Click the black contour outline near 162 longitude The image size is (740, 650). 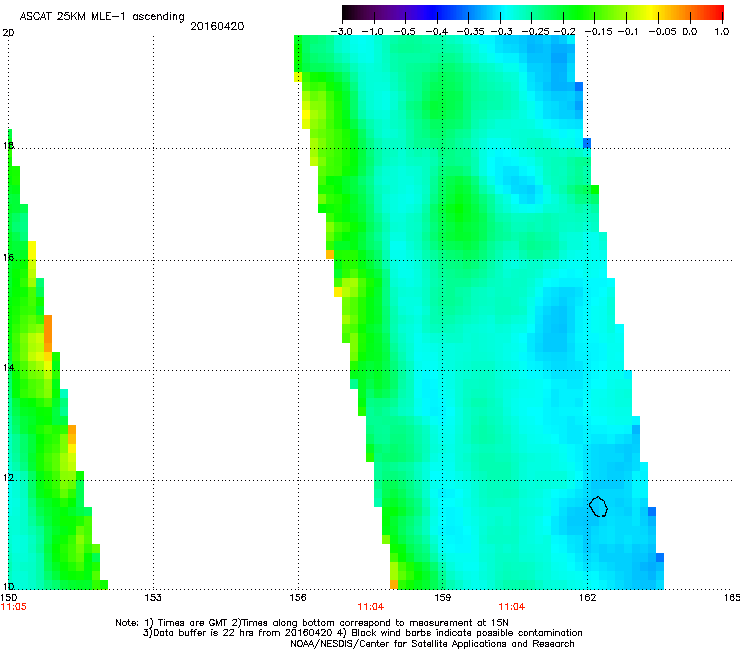point(598,506)
